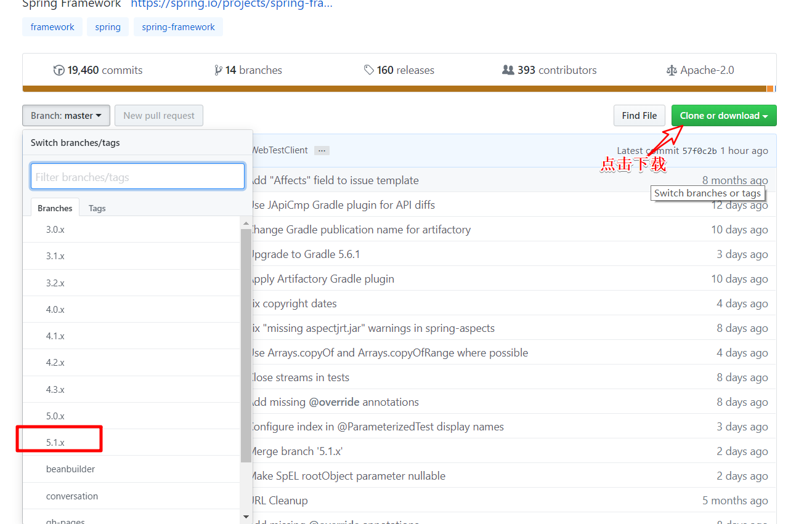The height and width of the screenshot is (524, 812).
Task: Click the releases tag icon
Action: [369, 70]
